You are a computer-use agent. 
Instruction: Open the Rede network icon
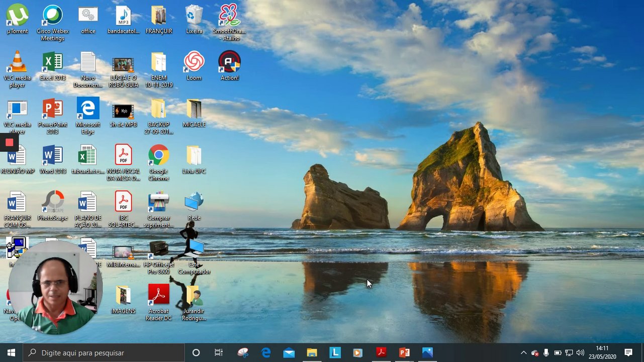click(194, 207)
